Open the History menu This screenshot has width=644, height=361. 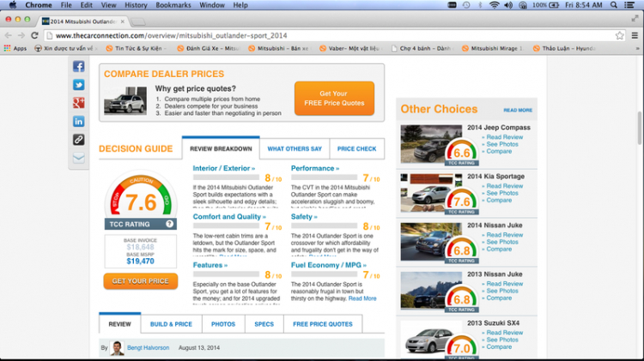136,5
